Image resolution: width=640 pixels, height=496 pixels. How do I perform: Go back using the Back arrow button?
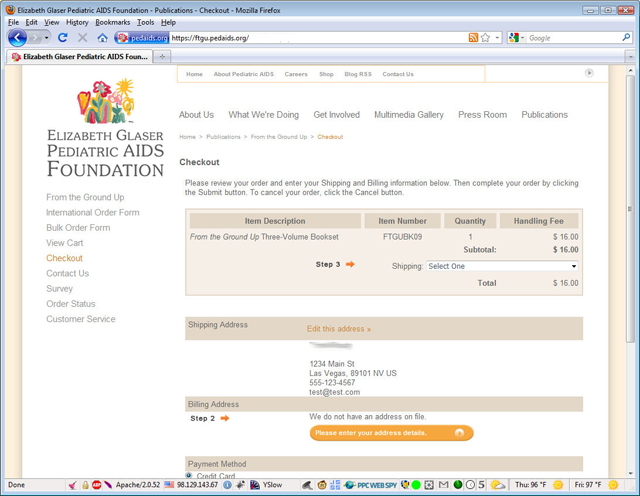[17, 38]
